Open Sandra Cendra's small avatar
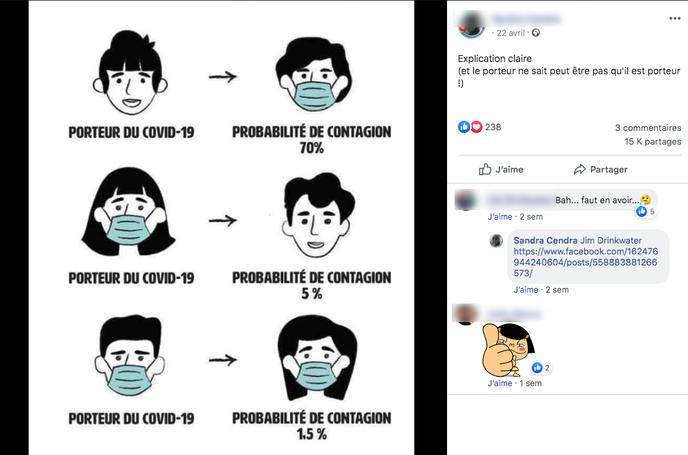 (496, 240)
